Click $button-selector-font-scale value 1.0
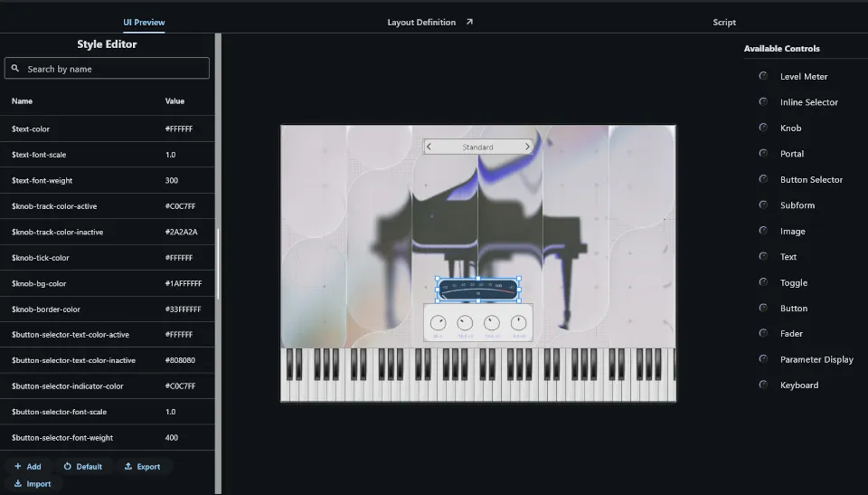The image size is (868, 495). [x=171, y=412]
